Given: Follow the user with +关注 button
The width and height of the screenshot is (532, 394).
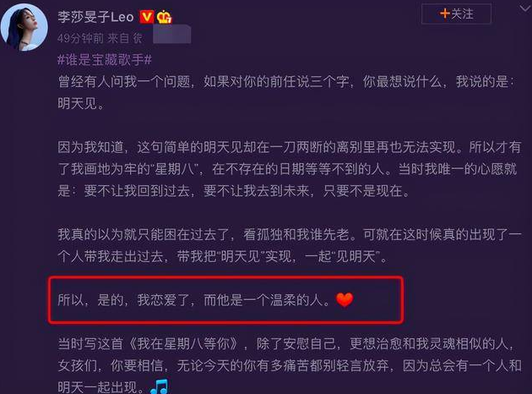Looking at the screenshot, I should pos(456,14).
